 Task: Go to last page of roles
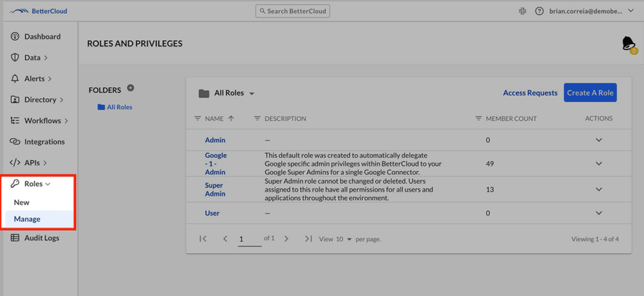pyautogui.click(x=309, y=239)
